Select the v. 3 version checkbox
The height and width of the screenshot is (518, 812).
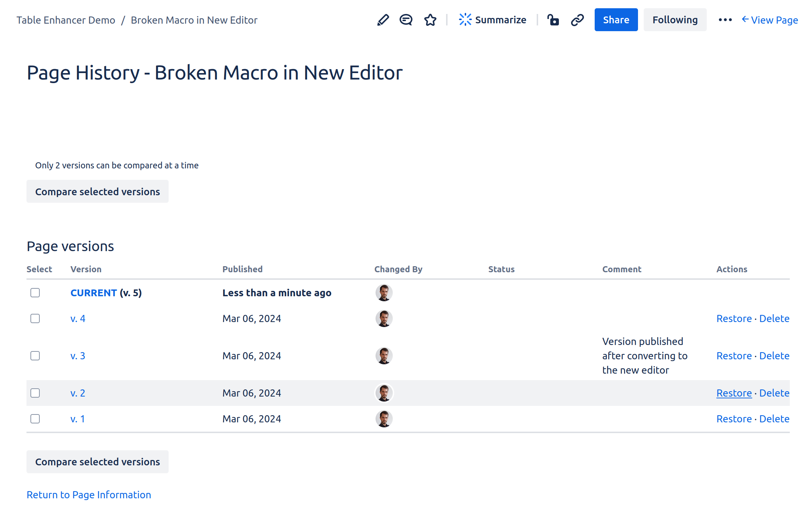(35, 356)
